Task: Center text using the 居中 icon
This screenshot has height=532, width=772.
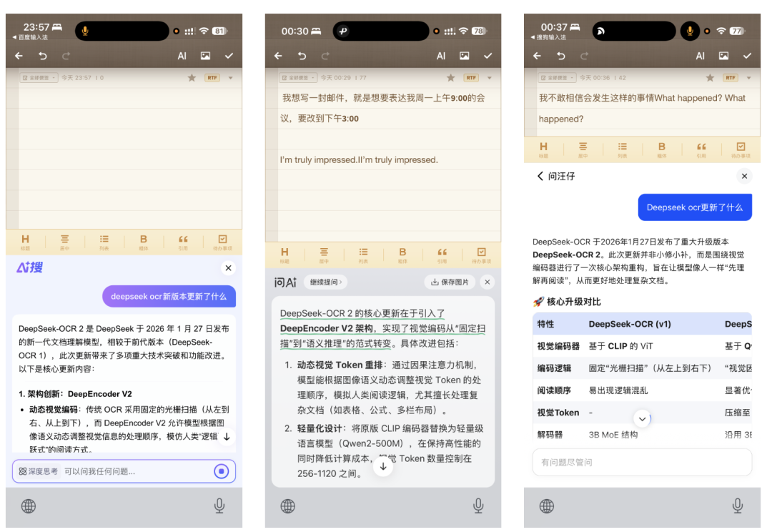Action: pyautogui.click(x=64, y=240)
